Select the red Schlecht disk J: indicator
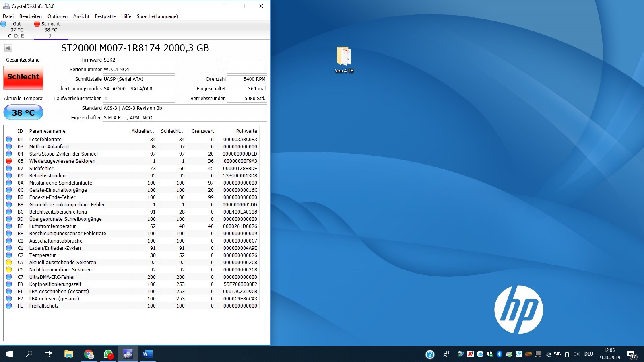Image resolution: width=644 pixels, height=362 pixels. click(x=51, y=30)
